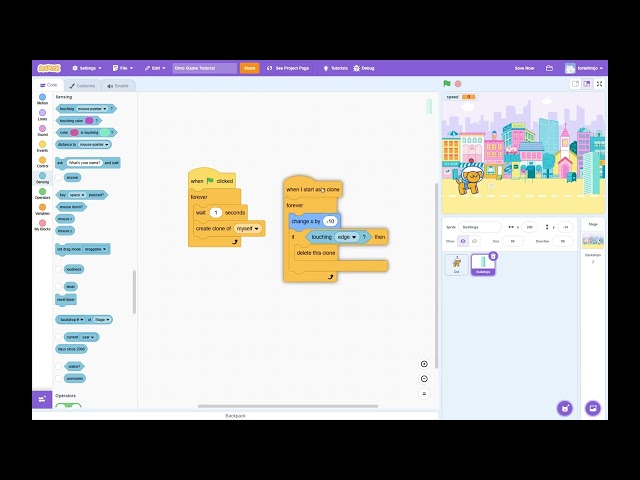Open year dropdown in current block
Viewport: 640px width, 480px height.
(88, 337)
